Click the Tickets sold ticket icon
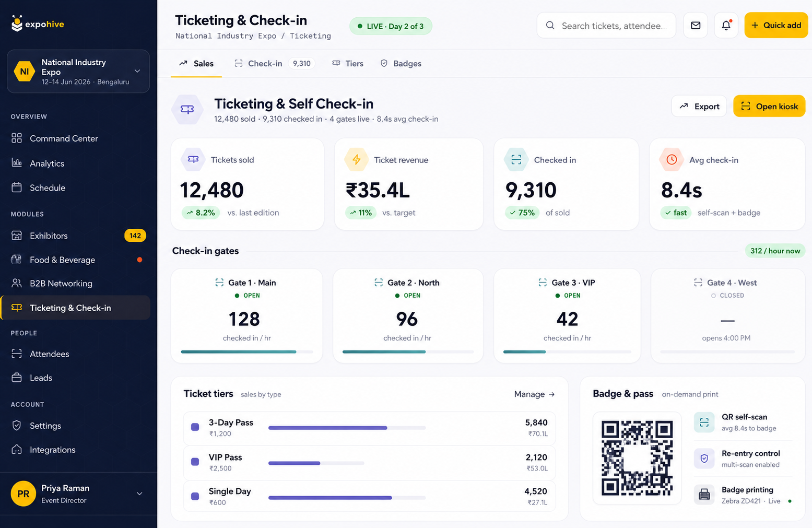The height and width of the screenshot is (528, 812). (x=193, y=160)
